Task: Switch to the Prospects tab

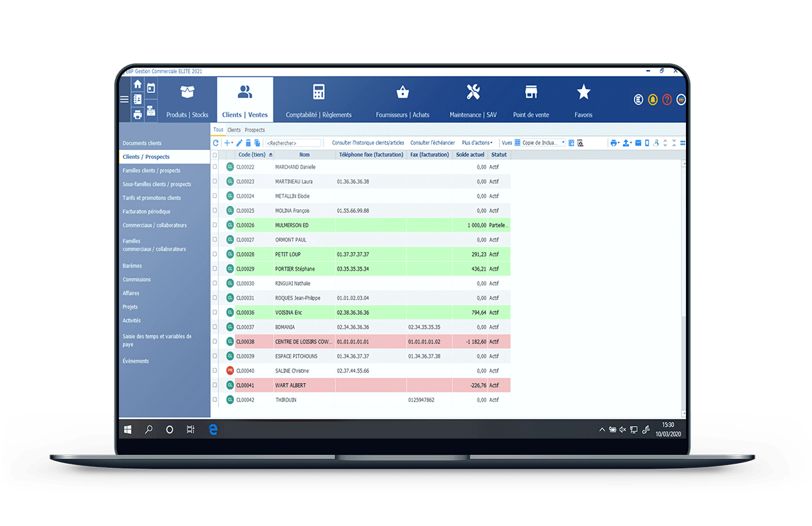Action: click(x=255, y=130)
